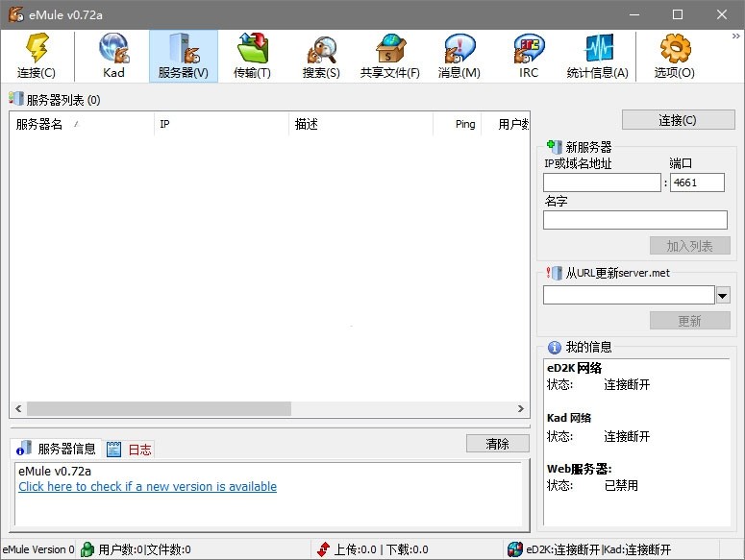The width and height of the screenshot is (745, 560).
Task: Open the Kad network view
Action: (x=113, y=56)
